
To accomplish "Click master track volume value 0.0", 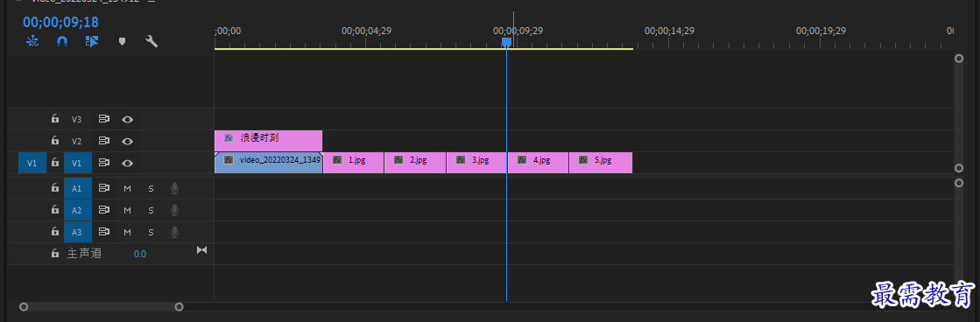I will 140,254.
